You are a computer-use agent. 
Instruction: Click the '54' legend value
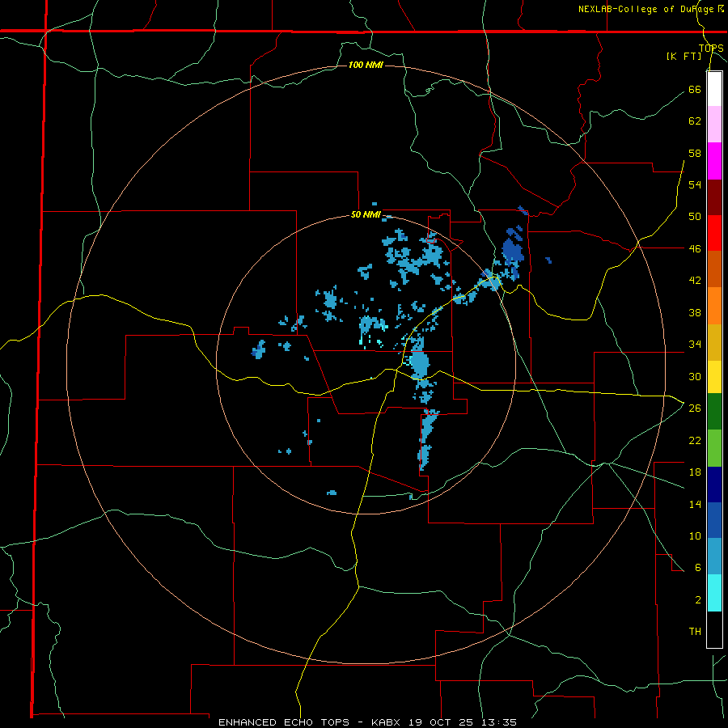pos(695,184)
